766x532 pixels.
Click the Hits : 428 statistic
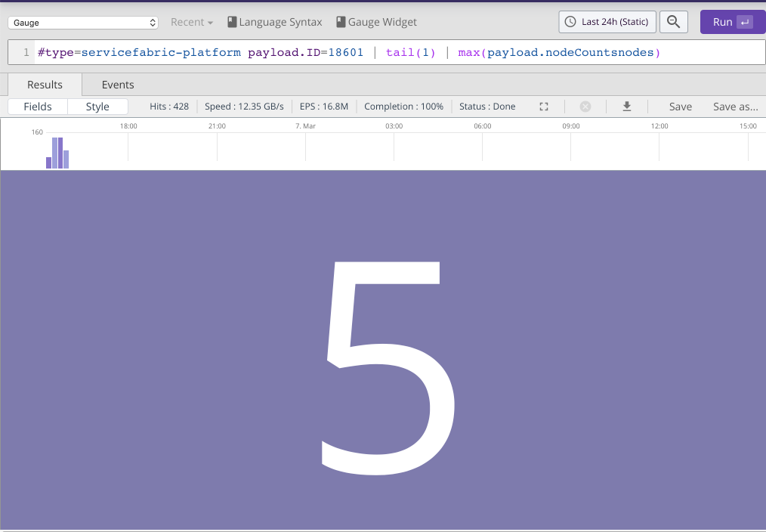tap(169, 107)
